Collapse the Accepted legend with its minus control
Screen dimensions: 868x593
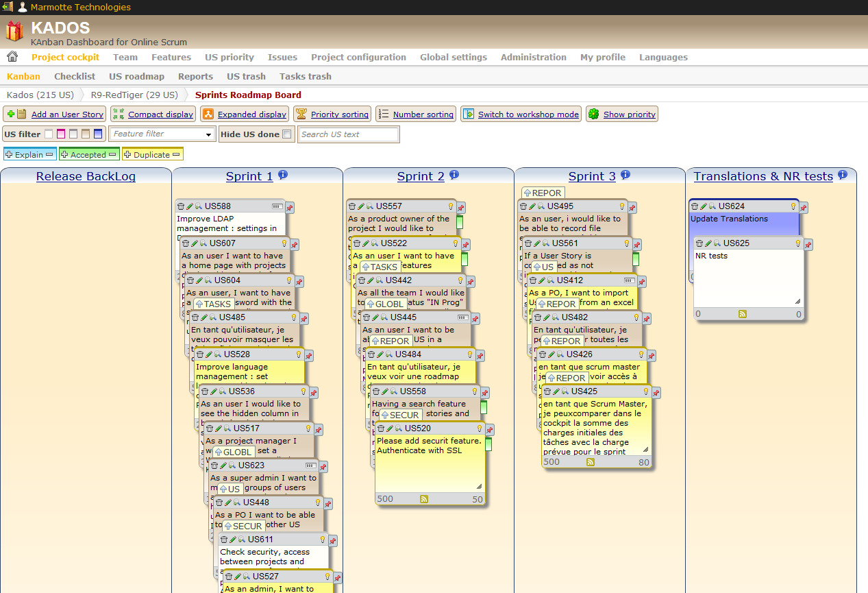point(111,154)
